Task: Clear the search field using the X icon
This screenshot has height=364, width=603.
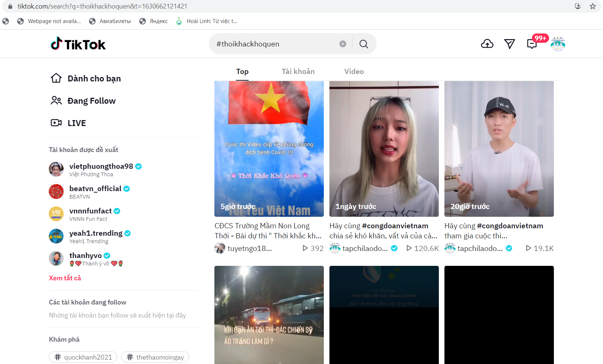Action: coord(342,44)
